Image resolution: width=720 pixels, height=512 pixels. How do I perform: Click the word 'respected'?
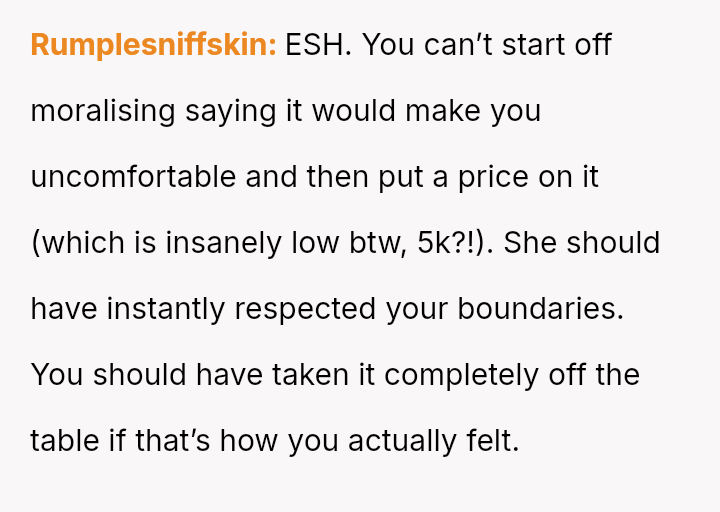click(x=315, y=309)
